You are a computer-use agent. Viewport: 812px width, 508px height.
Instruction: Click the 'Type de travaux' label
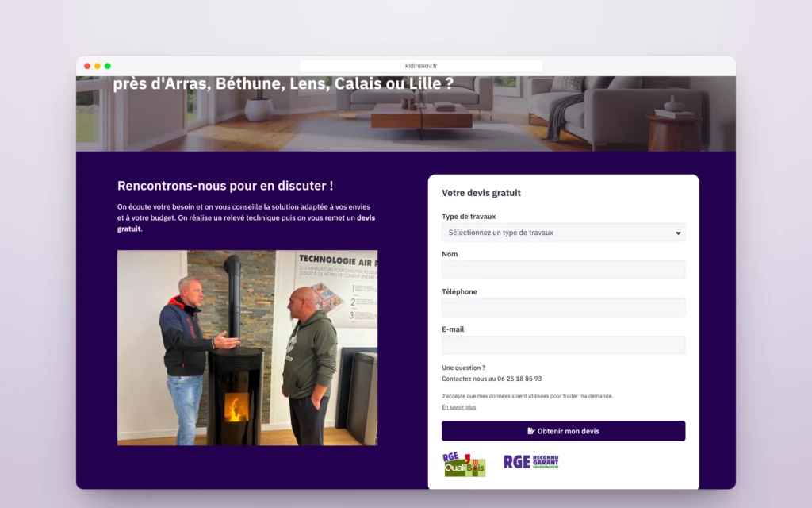469,217
